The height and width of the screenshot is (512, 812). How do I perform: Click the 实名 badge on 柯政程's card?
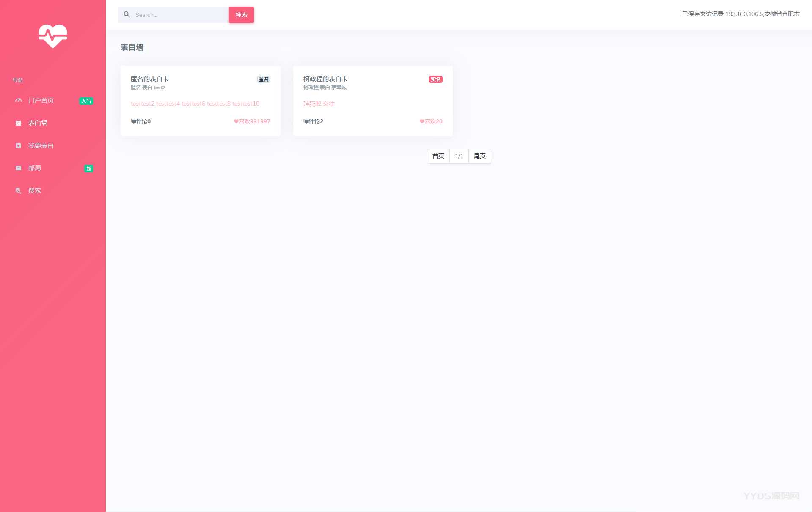(x=435, y=79)
